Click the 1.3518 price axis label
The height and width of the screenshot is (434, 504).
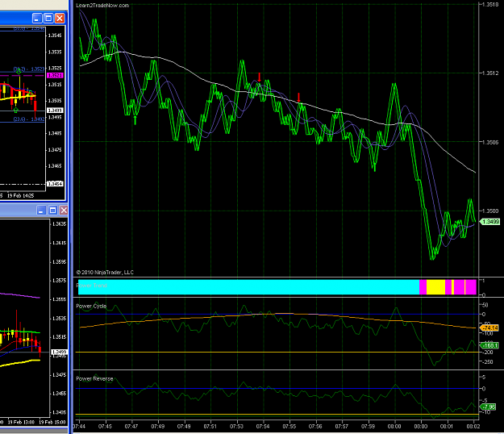491,4
